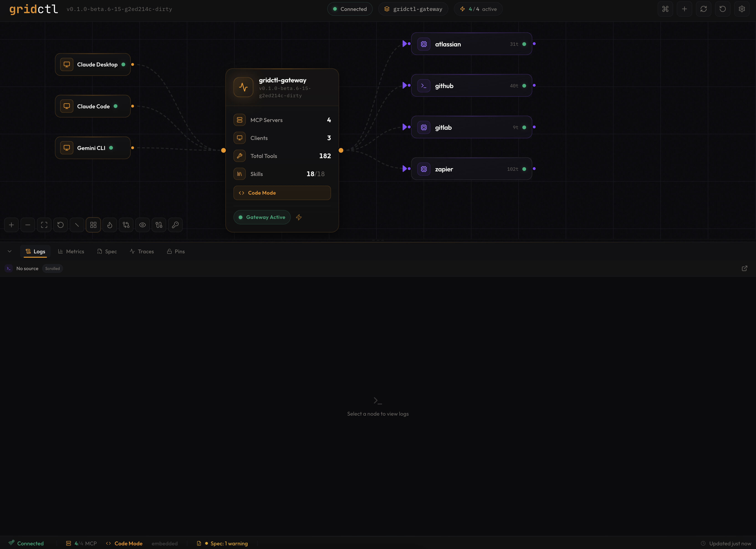Viewport: 756px width, 549px height.
Task: Zoom in the canvas with plus icon
Action: tap(11, 225)
